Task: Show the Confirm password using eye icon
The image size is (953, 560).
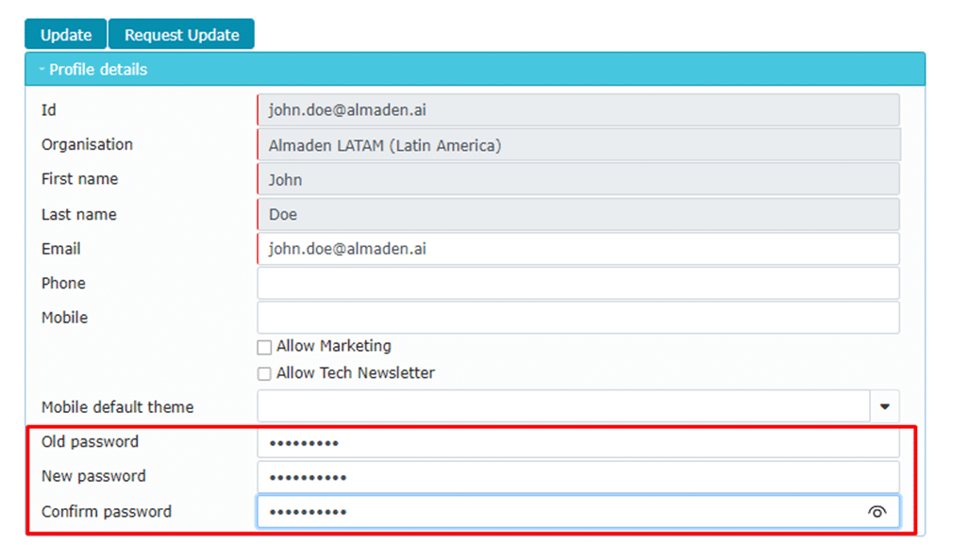Action: tap(877, 512)
